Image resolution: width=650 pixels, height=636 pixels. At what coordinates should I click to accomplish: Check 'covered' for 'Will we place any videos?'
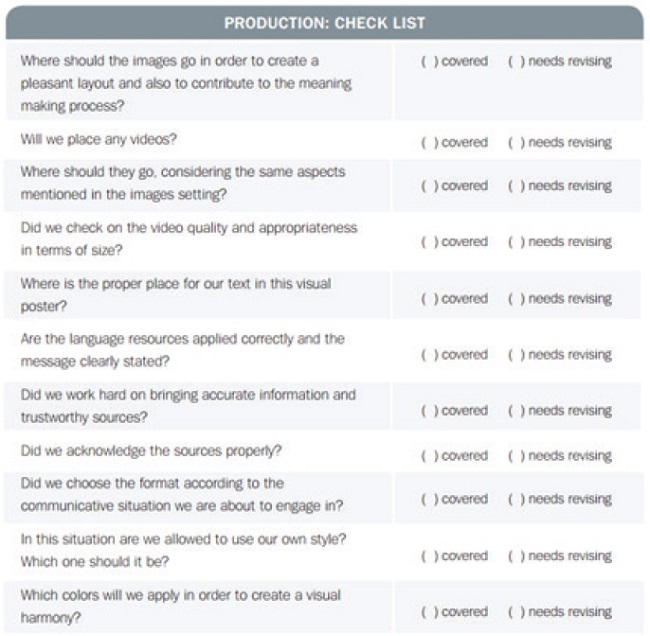point(426,143)
